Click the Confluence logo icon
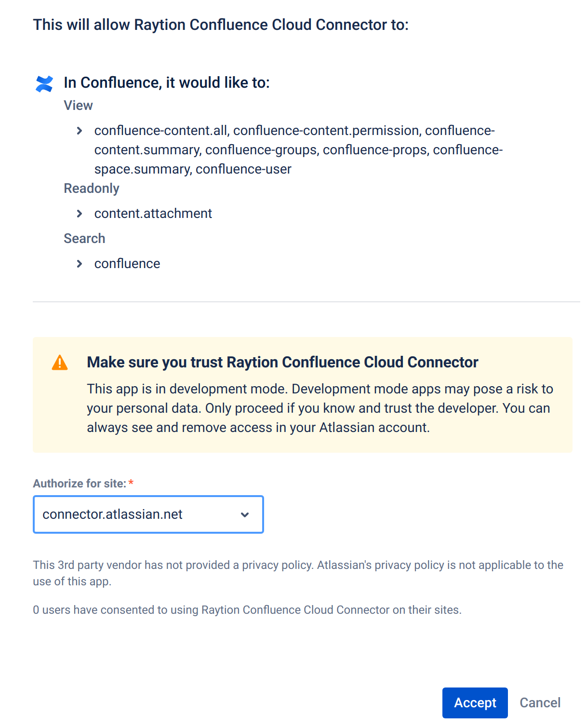Viewport: 586px width, 728px height. pyautogui.click(x=44, y=84)
